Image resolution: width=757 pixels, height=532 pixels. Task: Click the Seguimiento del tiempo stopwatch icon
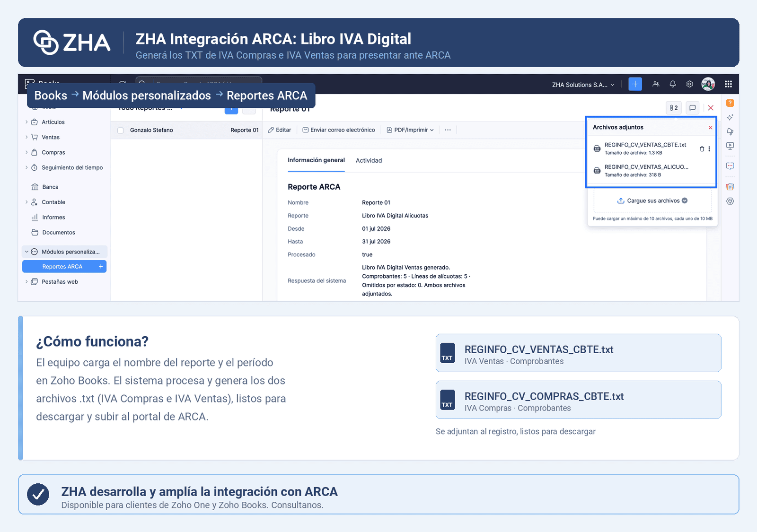[x=35, y=167]
